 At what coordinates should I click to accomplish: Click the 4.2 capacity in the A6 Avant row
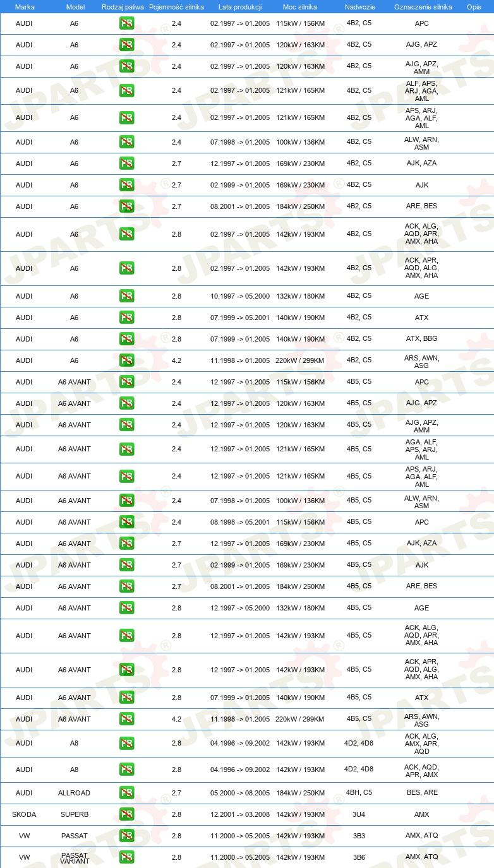tap(176, 719)
